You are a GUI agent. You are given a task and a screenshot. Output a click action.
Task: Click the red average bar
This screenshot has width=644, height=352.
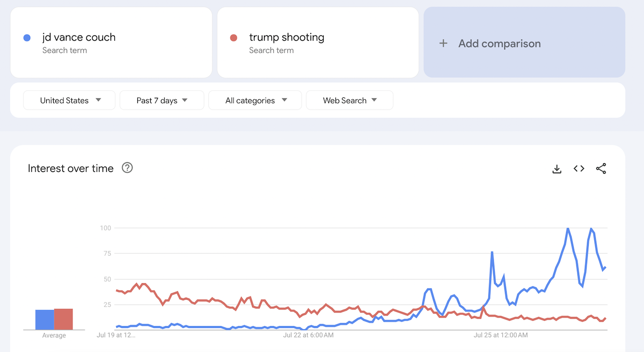click(x=63, y=319)
